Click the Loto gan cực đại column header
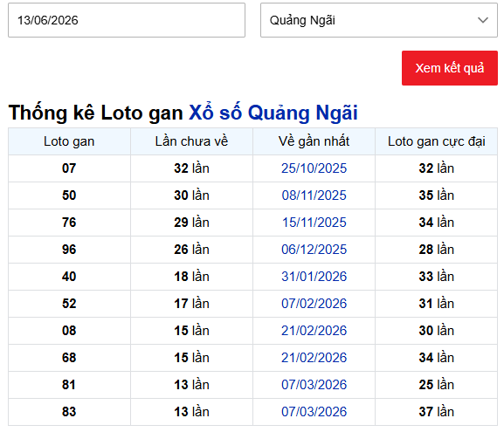The width and height of the screenshot is (504, 432). click(436, 141)
